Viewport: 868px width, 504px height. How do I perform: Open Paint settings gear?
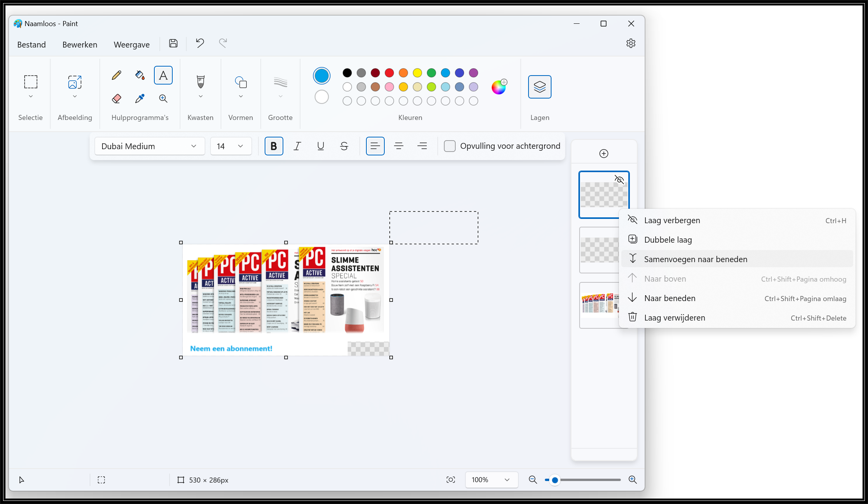click(x=631, y=43)
